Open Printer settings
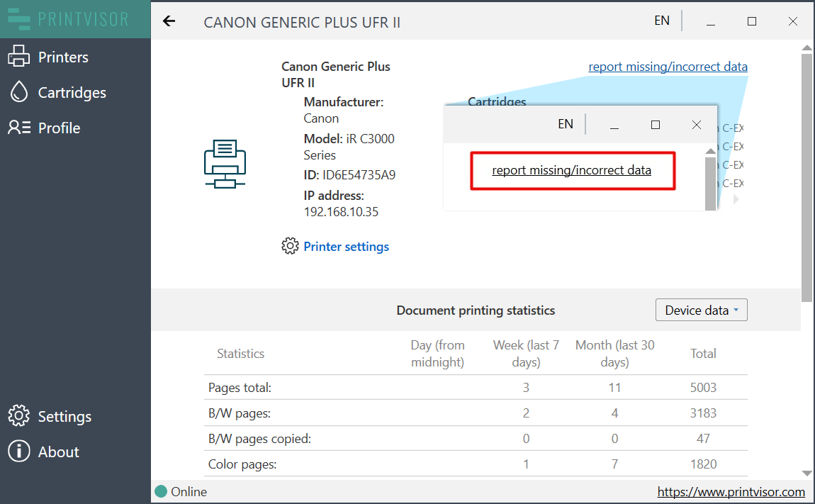 click(346, 246)
